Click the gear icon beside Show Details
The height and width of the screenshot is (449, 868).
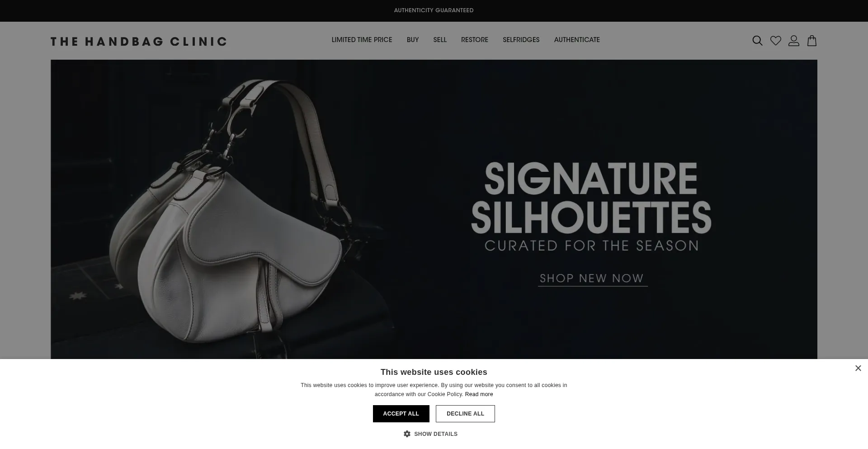407,434
